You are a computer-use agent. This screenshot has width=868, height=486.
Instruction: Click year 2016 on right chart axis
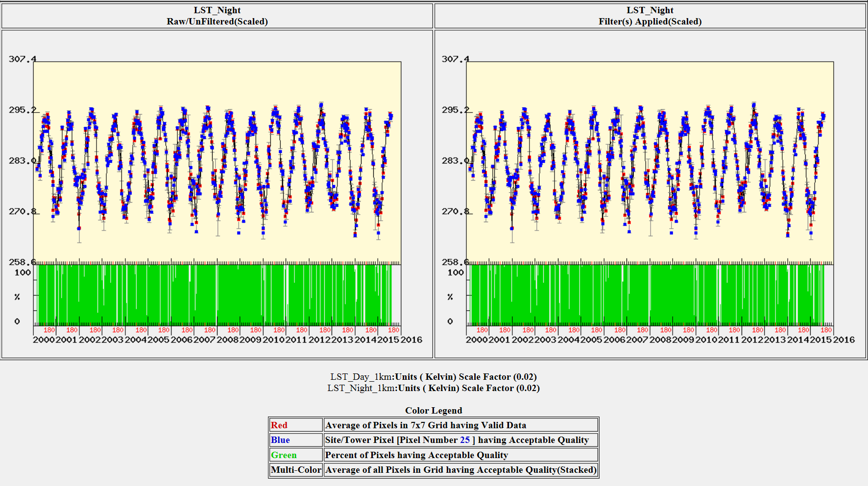coord(844,340)
